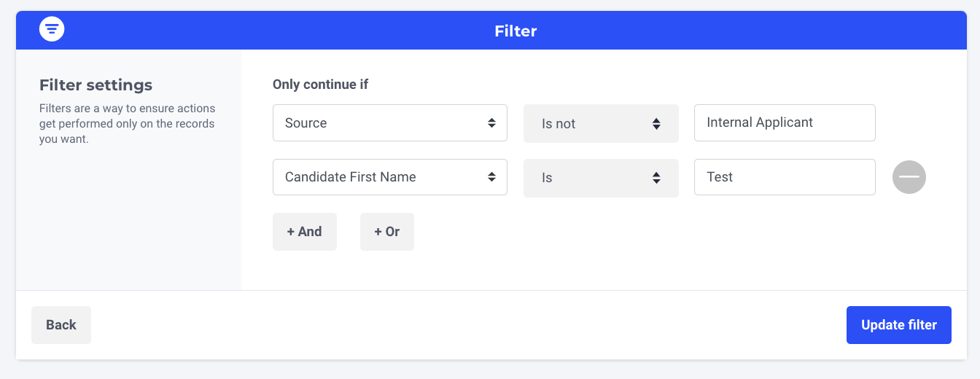Add an Or condition

386,232
